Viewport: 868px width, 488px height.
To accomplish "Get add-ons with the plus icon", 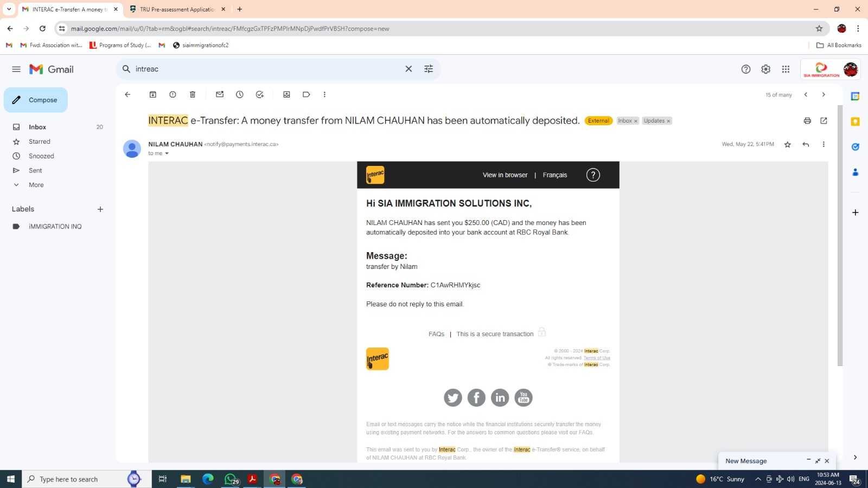I will coord(855,213).
